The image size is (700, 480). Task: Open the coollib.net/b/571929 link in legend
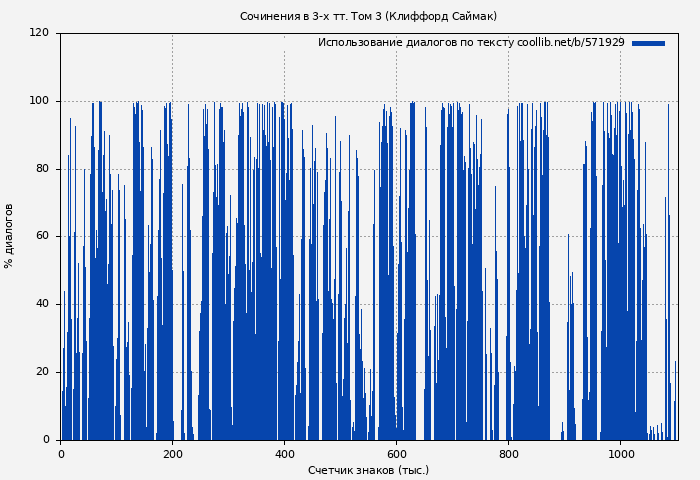coord(570,43)
